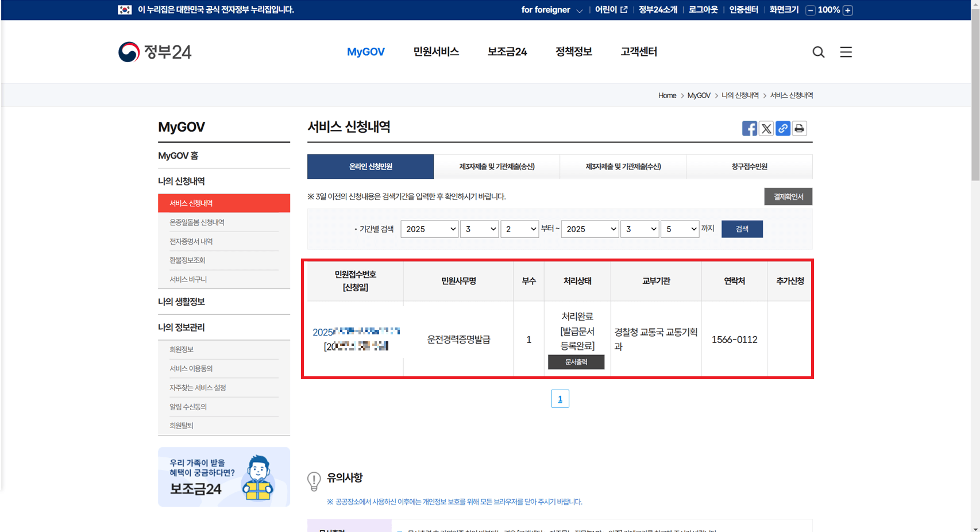
Task: Print the page with the printer icon
Action: 799,128
